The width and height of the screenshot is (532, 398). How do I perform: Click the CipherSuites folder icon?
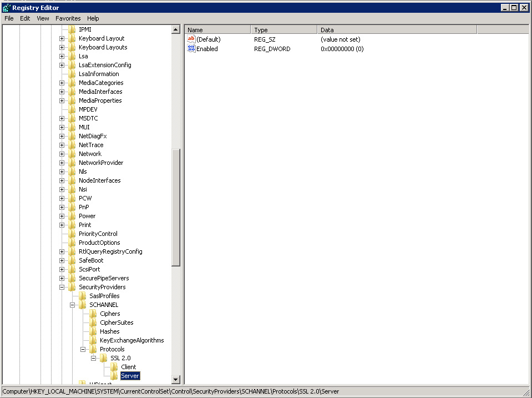pos(93,323)
